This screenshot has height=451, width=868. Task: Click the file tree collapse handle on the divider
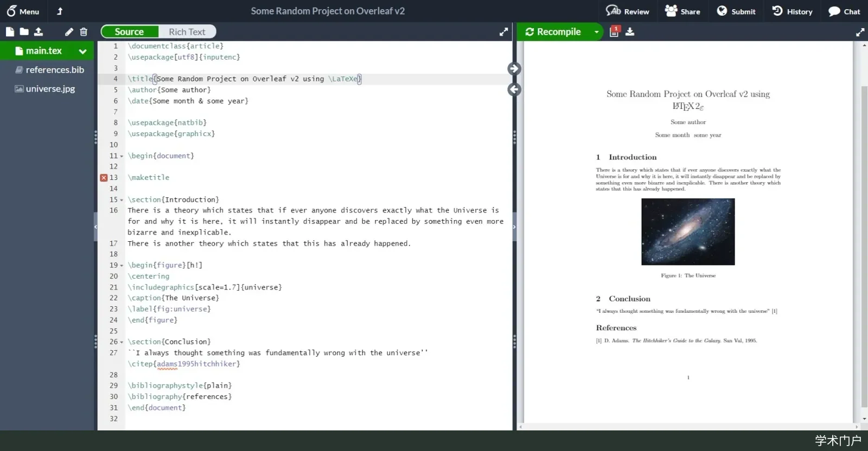tap(95, 227)
